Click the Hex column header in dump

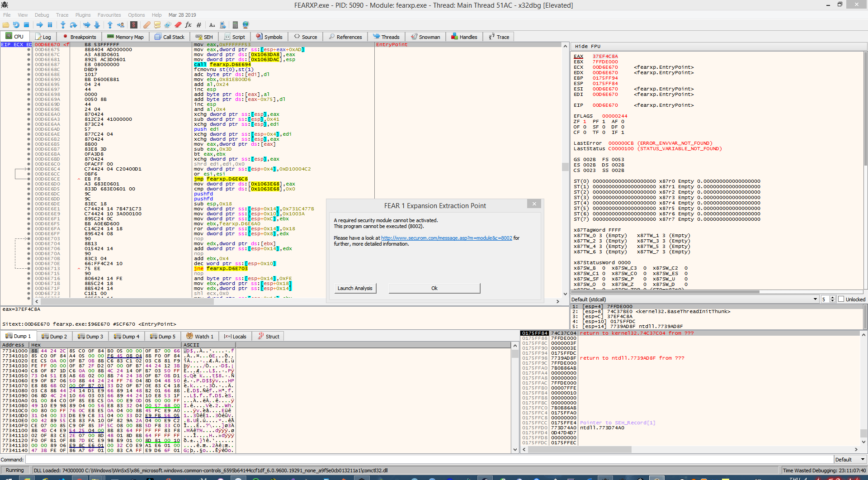[x=36, y=345]
